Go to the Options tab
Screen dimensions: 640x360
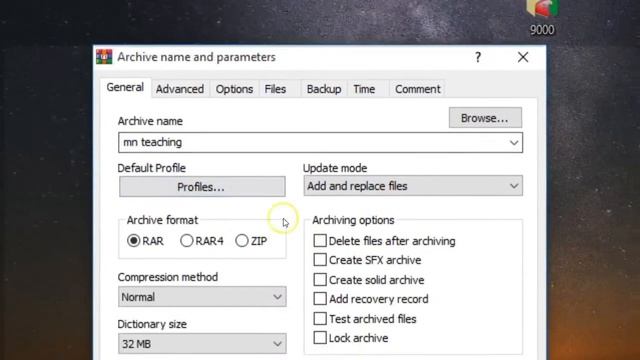[234, 89]
